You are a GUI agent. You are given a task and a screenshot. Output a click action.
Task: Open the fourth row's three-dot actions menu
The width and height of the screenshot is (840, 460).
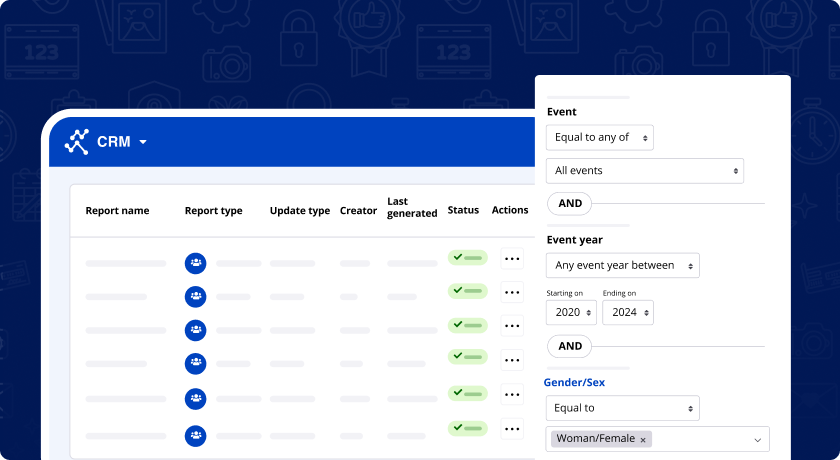(x=512, y=361)
